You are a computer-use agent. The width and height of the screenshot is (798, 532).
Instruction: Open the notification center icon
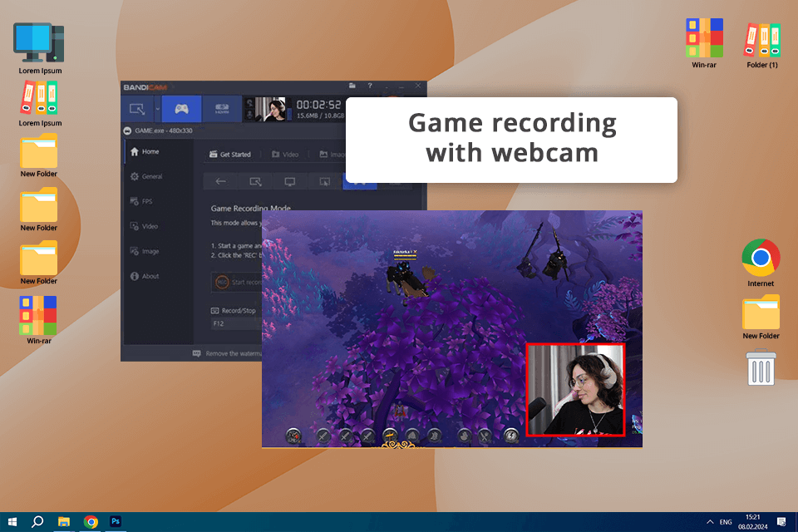[781, 521]
